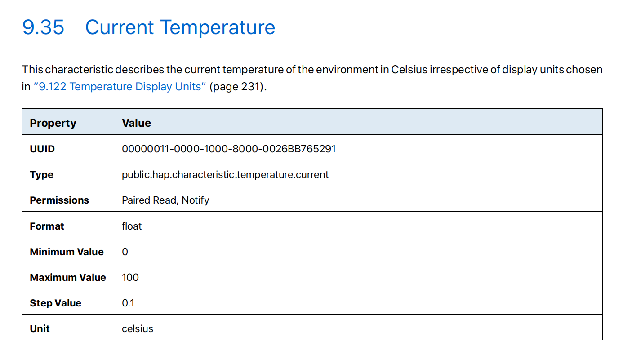Click the celsius unit value

pyautogui.click(x=138, y=328)
